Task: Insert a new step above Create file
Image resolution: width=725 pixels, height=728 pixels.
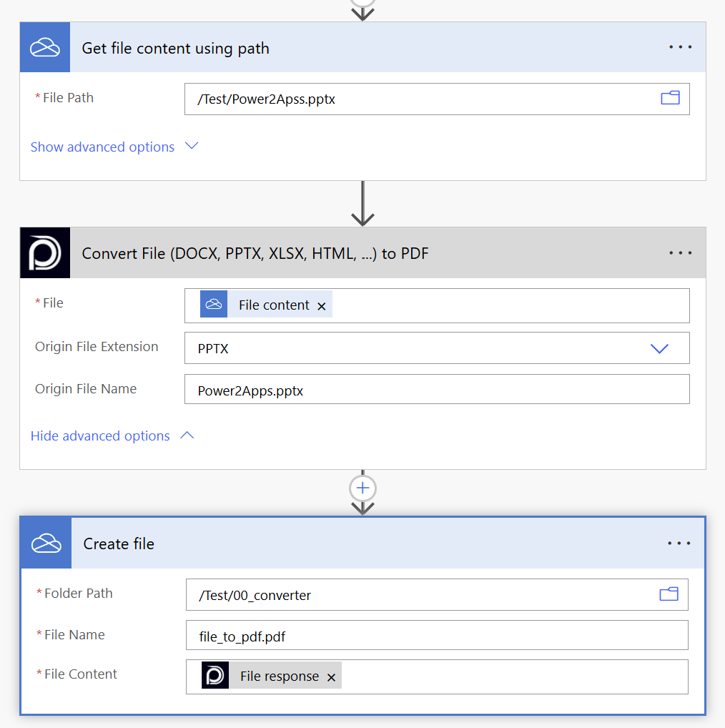Action: [x=362, y=488]
